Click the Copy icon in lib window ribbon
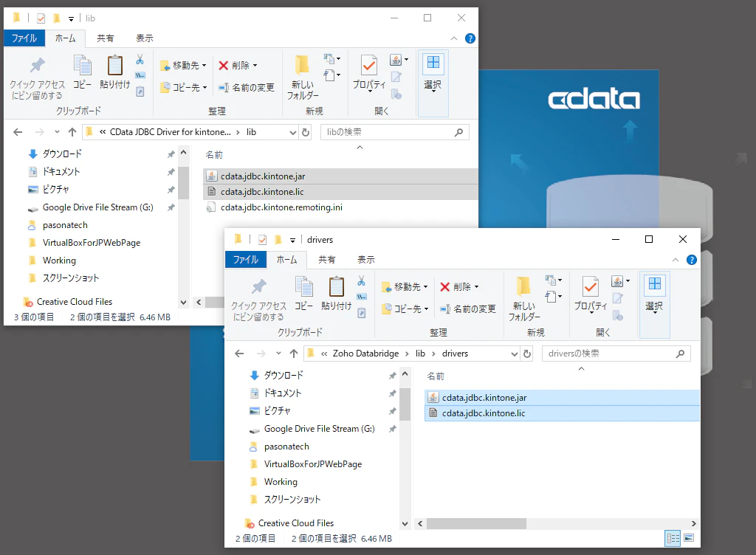This screenshot has width=756, height=555. click(83, 72)
